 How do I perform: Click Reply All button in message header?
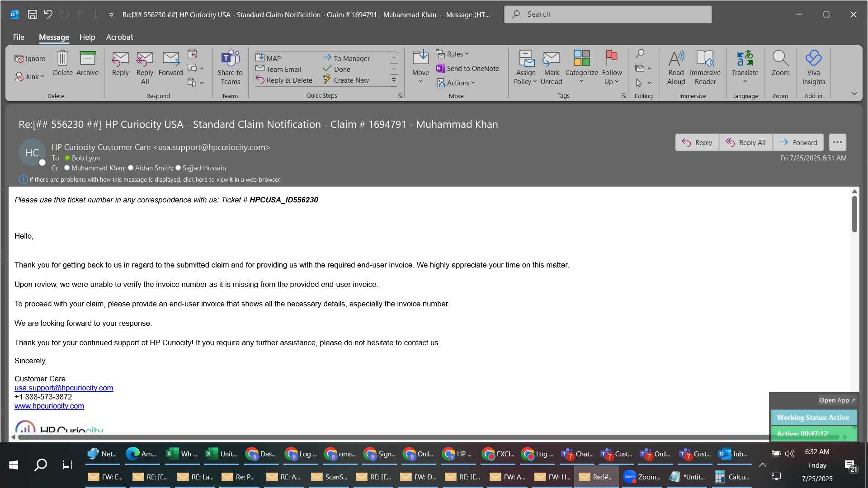(745, 142)
